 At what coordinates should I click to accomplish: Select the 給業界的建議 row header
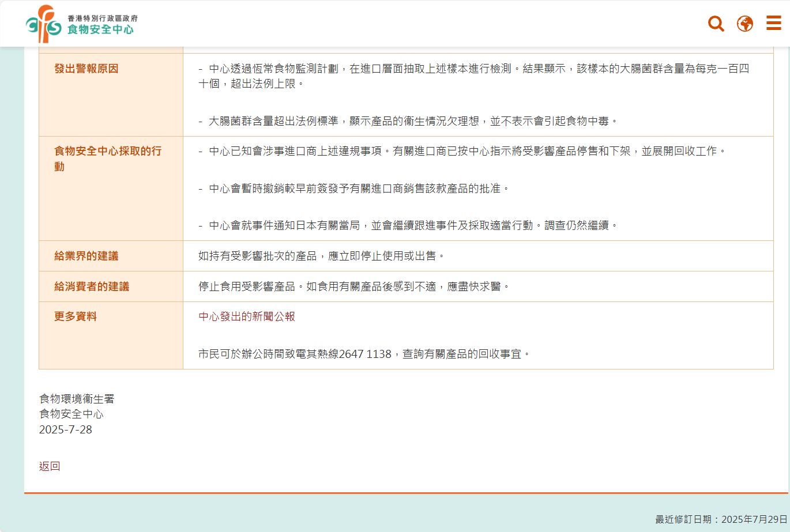tap(86, 256)
